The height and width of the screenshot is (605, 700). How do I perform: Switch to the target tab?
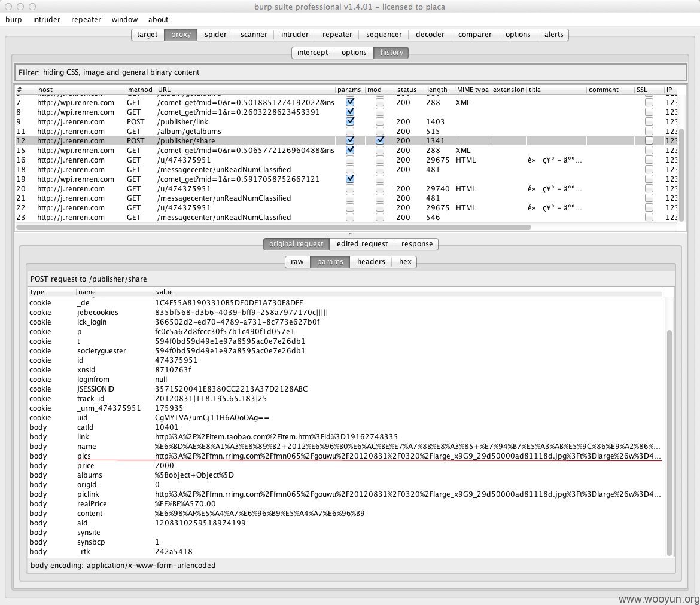point(147,35)
